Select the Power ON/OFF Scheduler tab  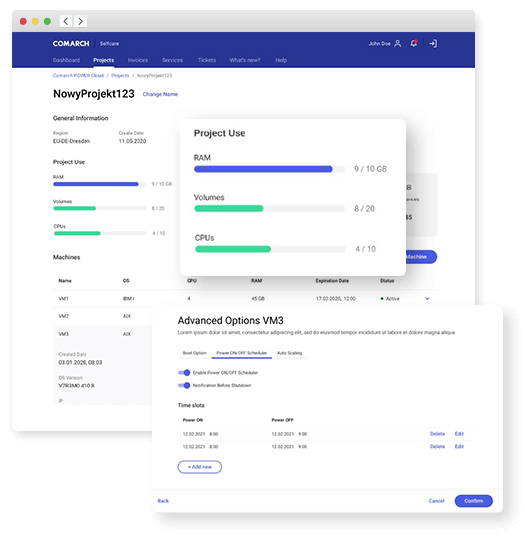coord(242,353)
